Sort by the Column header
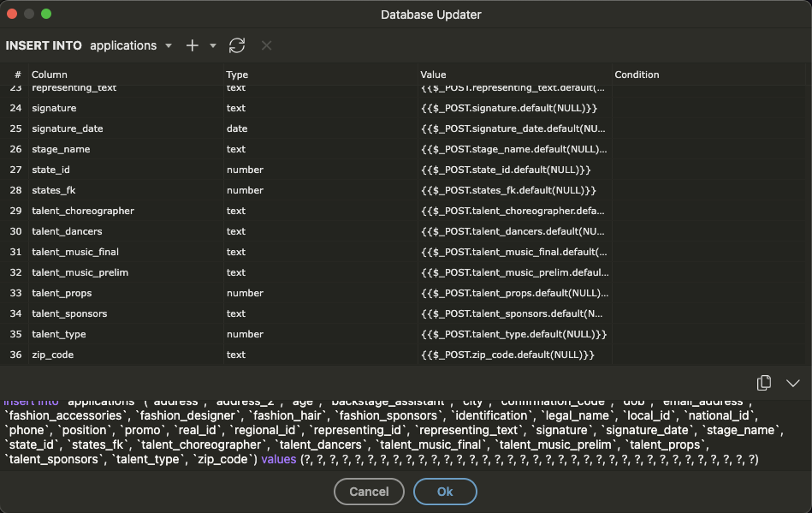Screen dimensions: 812x513 click(x=50, y=75)
